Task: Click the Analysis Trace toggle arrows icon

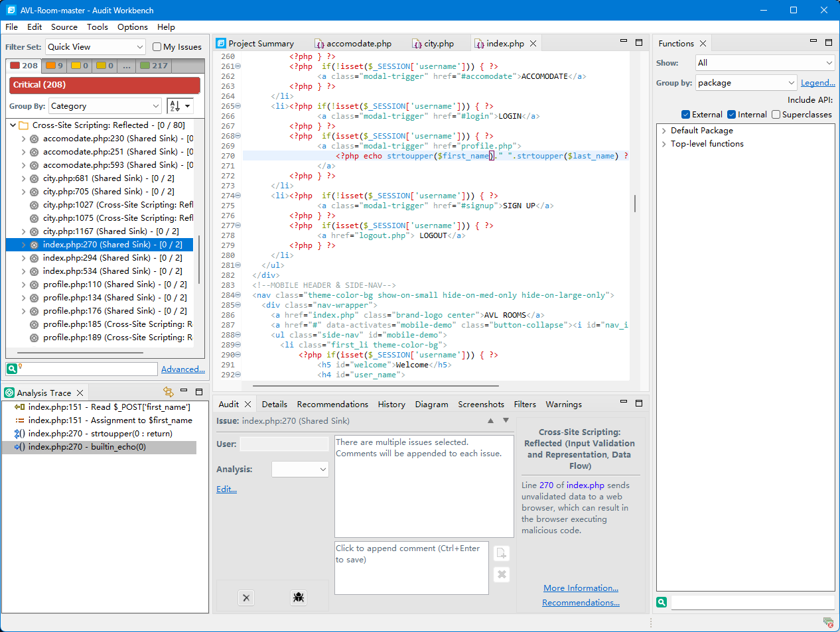Action: 168,392
